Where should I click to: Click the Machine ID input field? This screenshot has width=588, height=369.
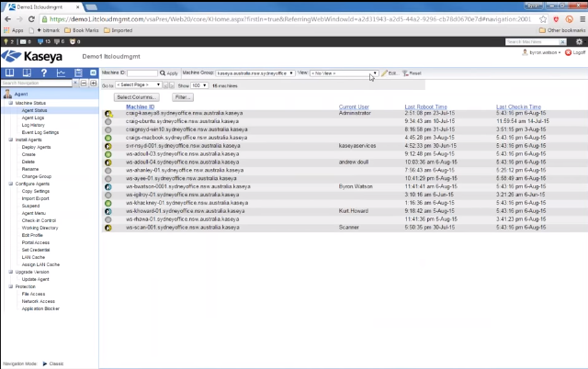pyautogui.click(x=141, y=73)
